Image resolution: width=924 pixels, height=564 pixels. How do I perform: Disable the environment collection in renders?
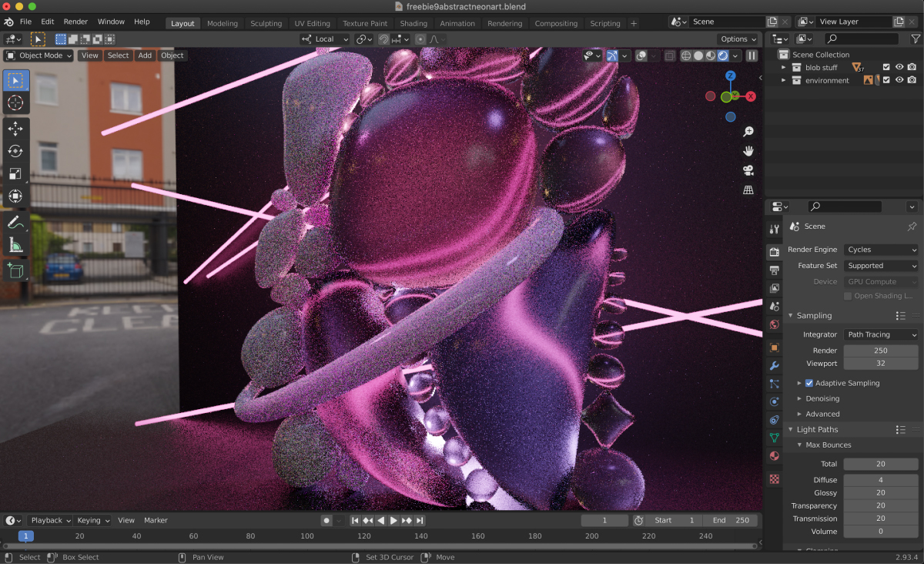click(912, 80)
